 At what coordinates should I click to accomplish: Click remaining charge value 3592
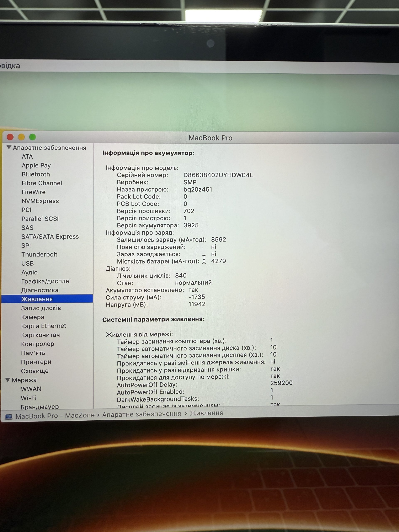219,240
